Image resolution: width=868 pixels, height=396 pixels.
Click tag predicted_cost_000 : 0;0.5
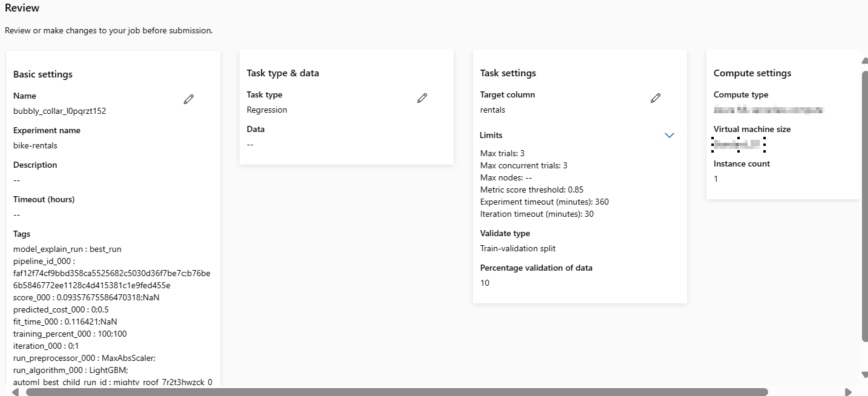point(61,309)
